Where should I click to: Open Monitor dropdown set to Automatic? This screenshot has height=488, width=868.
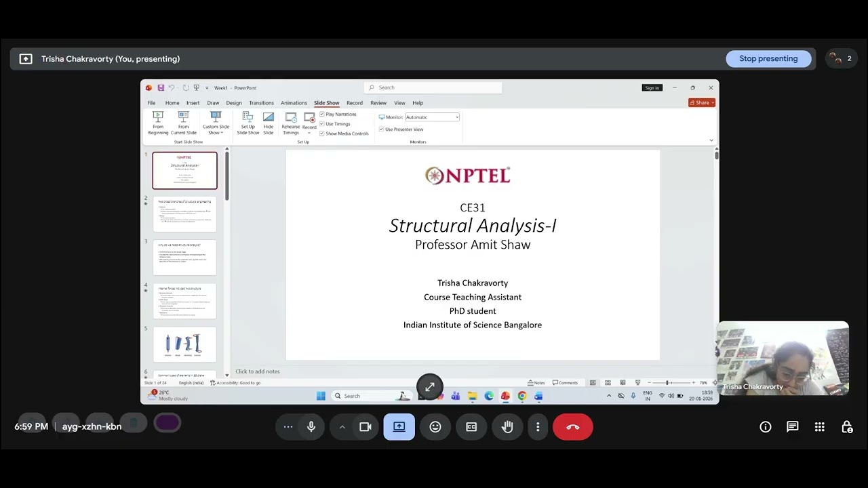[x=432, y=117]
